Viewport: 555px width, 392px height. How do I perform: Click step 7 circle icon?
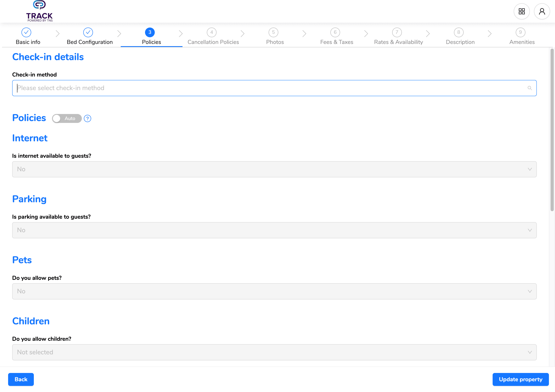(397, 32)
